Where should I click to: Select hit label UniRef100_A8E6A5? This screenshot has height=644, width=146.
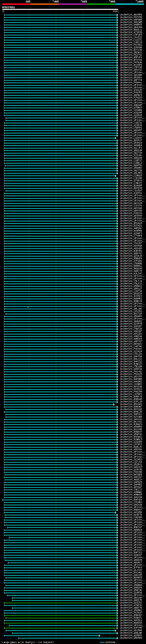131,105
